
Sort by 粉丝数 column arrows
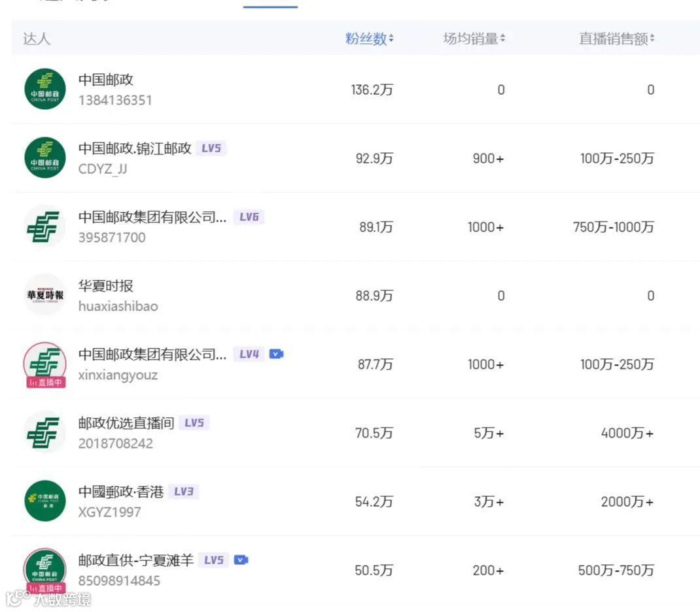391,39
